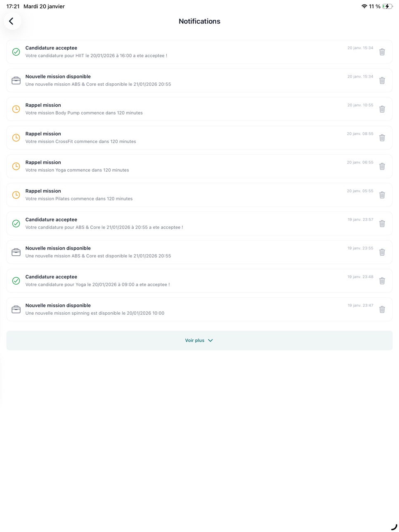Click checkmark icon of Yoga candidature
399x532 pixels.
[16, 281]
